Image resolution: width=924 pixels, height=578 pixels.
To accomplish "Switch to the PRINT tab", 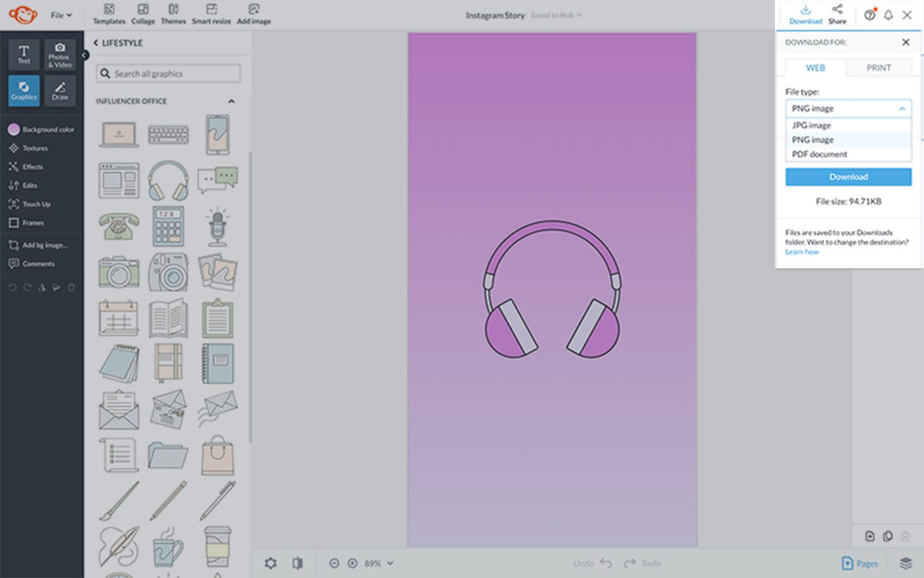I will [x=878, y=68].
